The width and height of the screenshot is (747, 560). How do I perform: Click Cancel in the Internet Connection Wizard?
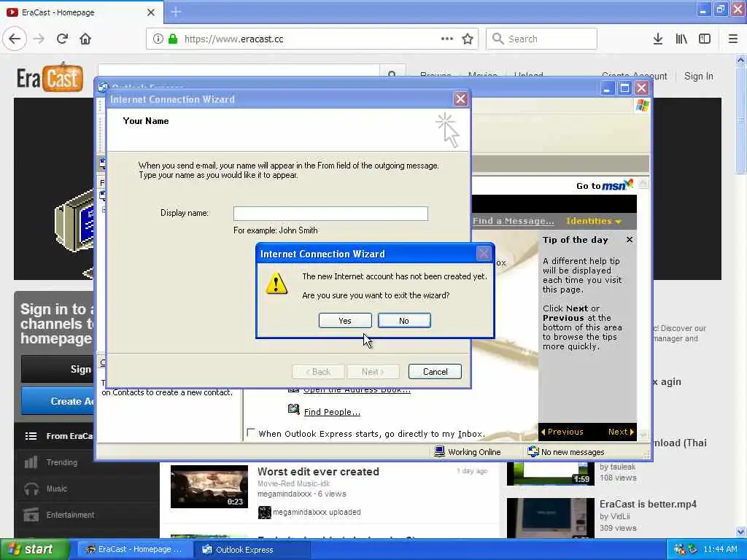[435, 371]
